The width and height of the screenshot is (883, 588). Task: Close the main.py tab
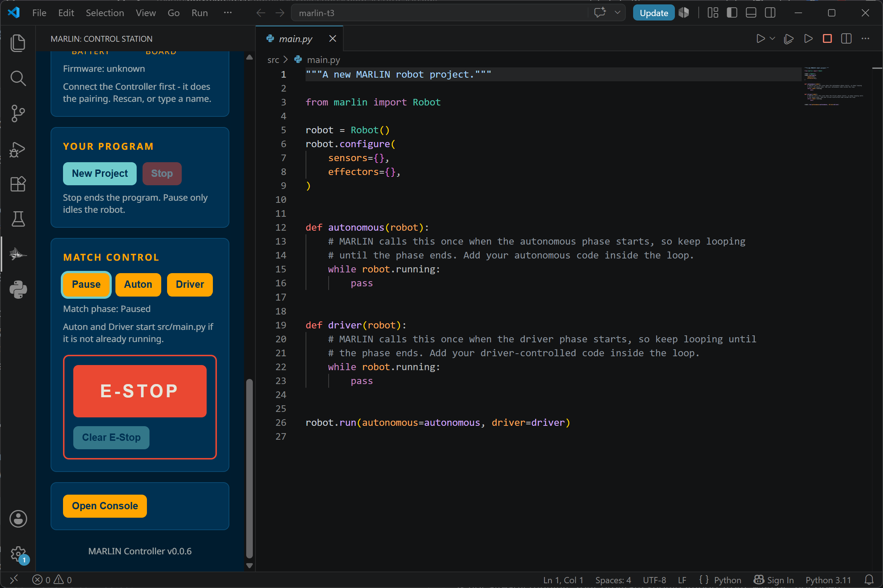click(332, 38)
